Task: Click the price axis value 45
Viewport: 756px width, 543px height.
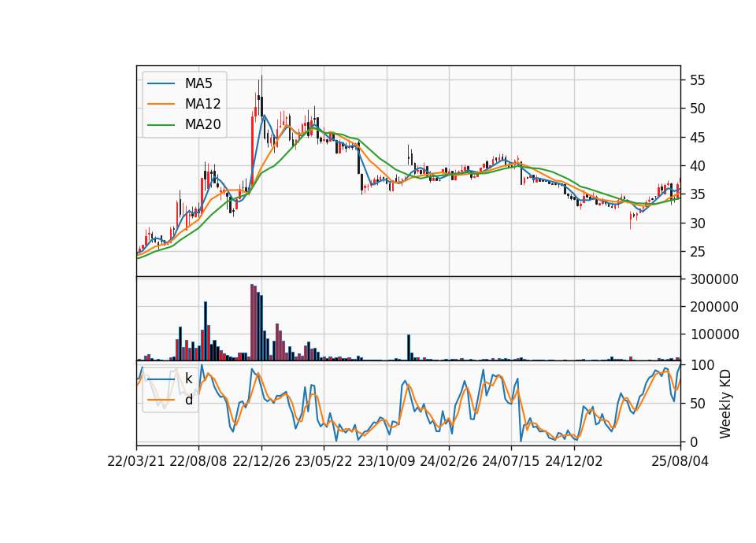Action: tap(698, 137)
